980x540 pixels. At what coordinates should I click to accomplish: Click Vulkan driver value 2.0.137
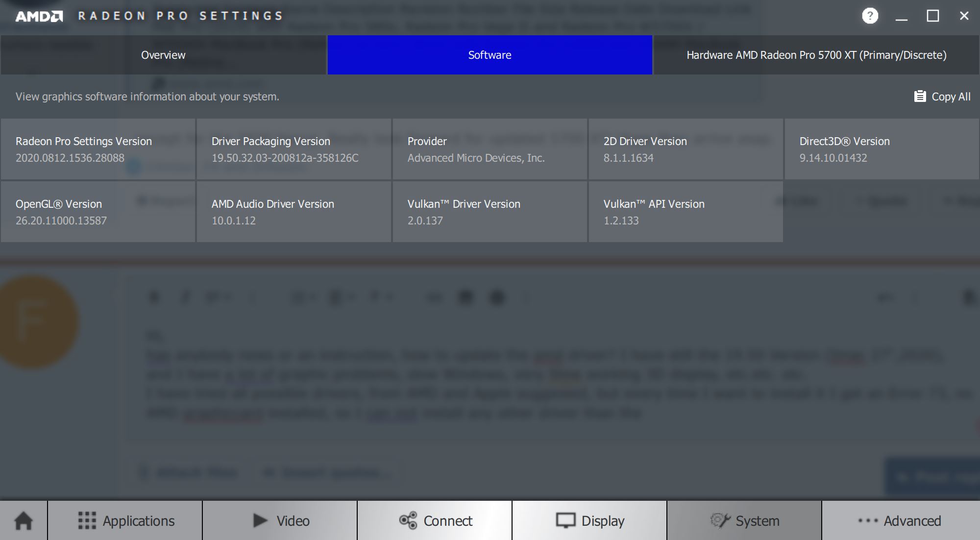(425, 221)
